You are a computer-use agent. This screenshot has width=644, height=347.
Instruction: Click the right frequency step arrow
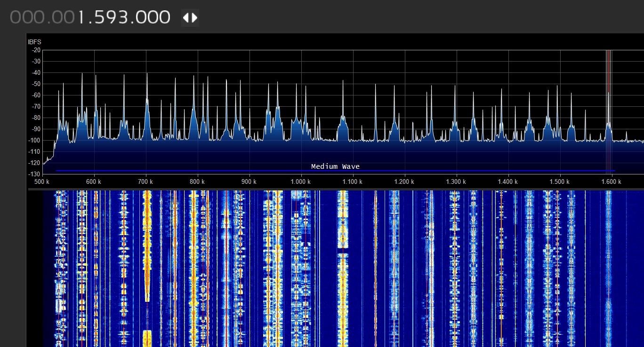pos(194,18)
